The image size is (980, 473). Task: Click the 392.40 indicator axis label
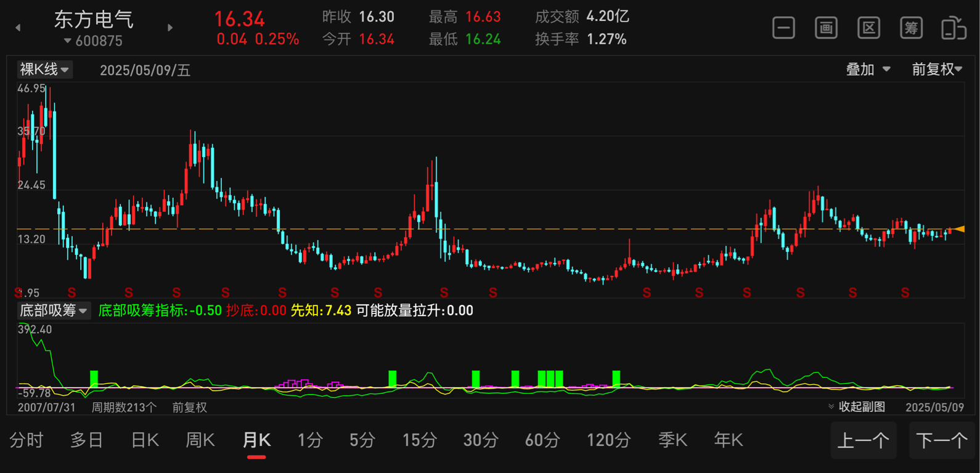coord(35,329)
